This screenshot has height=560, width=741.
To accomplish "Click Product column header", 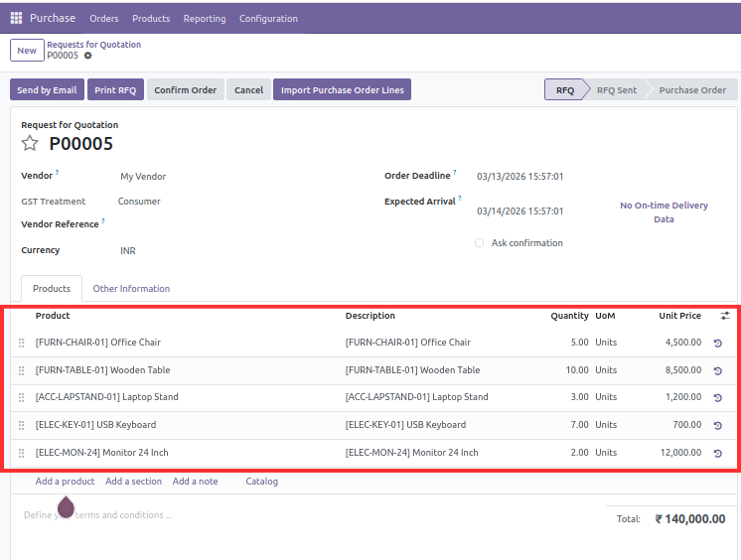I will [x=53, y=316].
